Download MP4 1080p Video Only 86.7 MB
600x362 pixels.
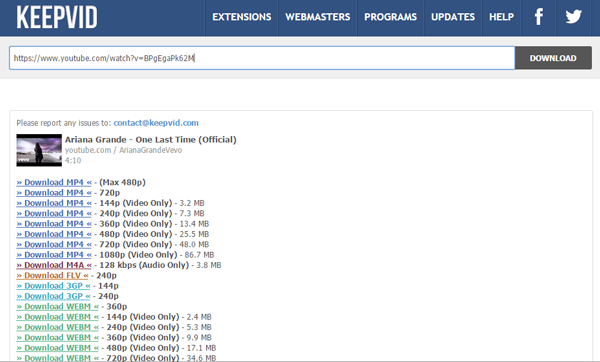pos(54,255)
